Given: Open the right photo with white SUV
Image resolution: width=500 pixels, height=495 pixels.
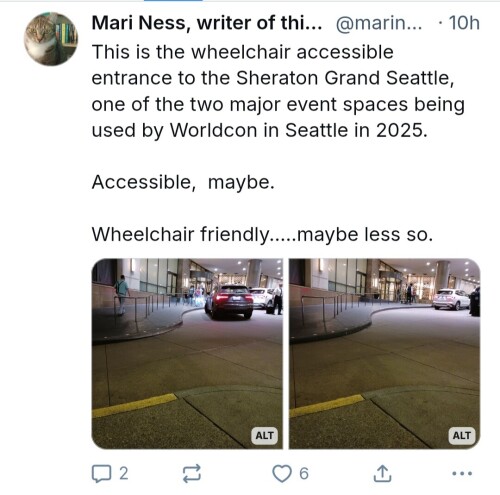Looking at the screenshot, I should [x=385, y=354].
